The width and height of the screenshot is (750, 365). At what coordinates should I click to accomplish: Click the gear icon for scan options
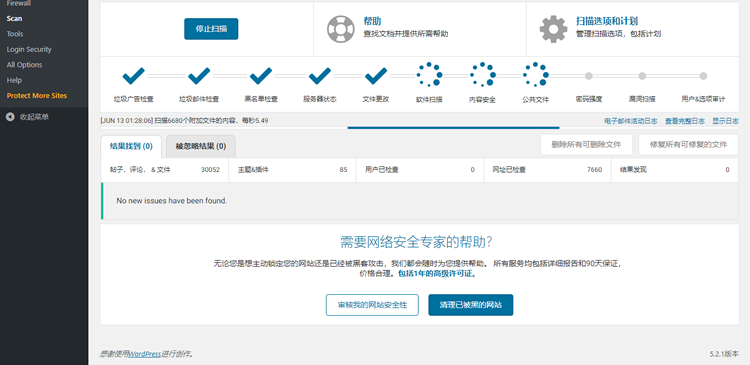click(553, 29)
